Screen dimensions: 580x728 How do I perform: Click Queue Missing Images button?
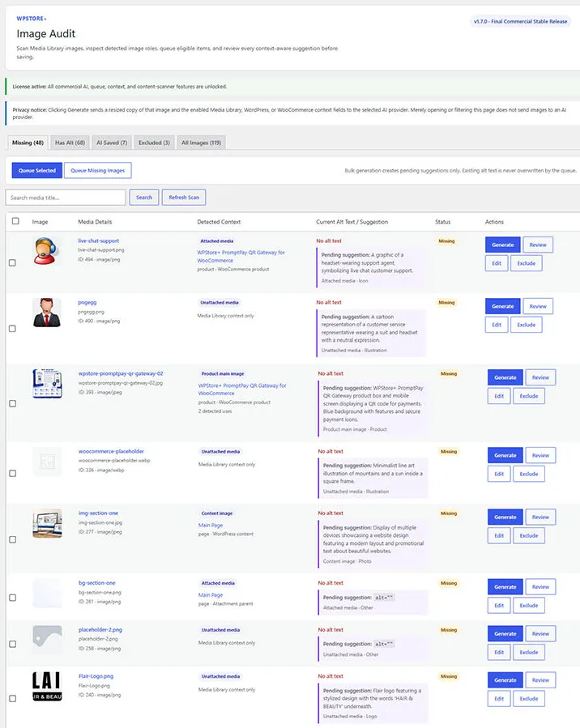97,170
